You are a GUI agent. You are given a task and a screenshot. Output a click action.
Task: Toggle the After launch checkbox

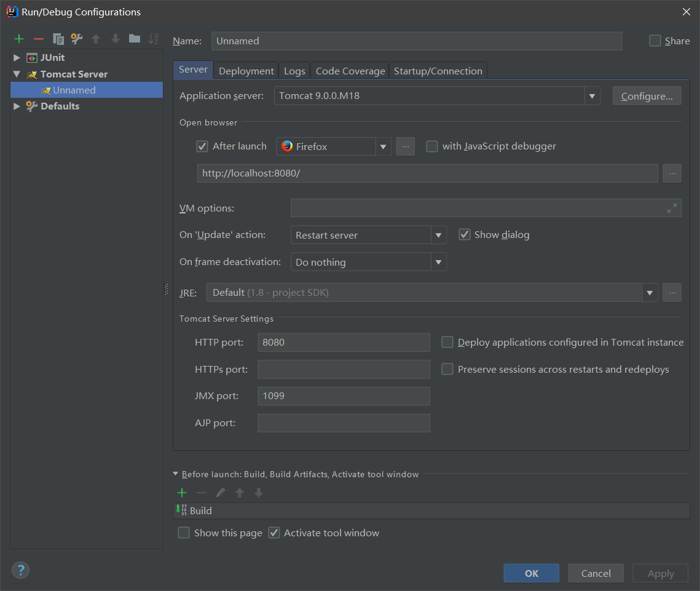pyautogui.click(x=202, y=146)
